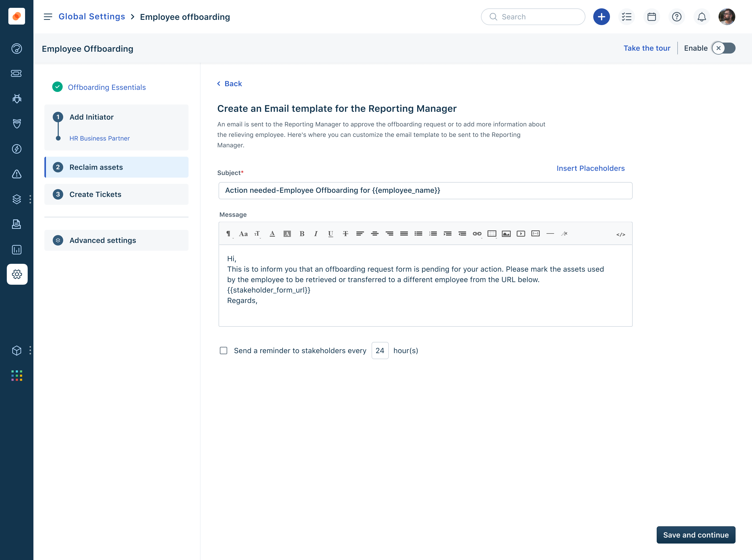
Task: Insert a table into the message
Action: pyautogui.click(x=492, y=234)
